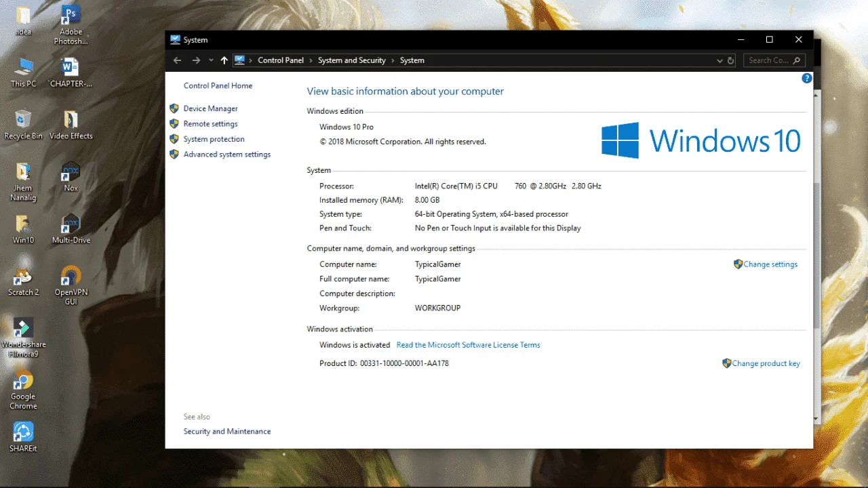Viewport: 868px width, 488px height.
Task: Minimize the System window
Action: click(741, 39)
